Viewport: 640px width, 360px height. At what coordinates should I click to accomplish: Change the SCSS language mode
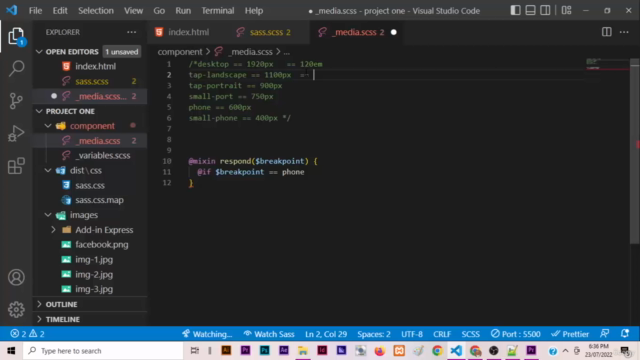[471, 334]
